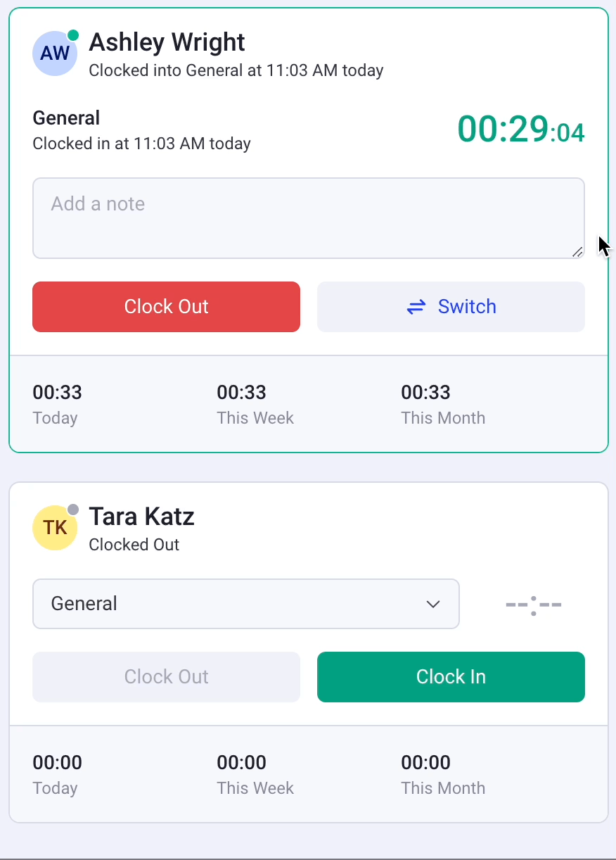The height and width of the screenshot is (860, 616).
Task: Click the dashed empty timer placeholder
Action: pos(534,605)
